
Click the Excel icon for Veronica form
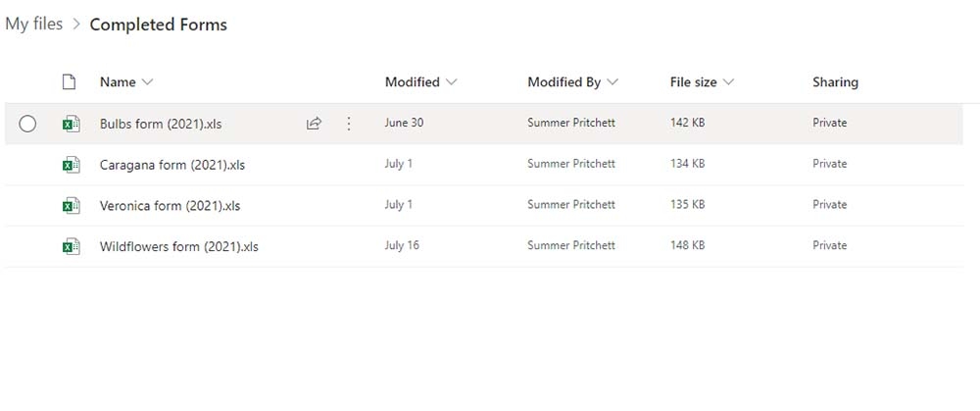point(70,205)
